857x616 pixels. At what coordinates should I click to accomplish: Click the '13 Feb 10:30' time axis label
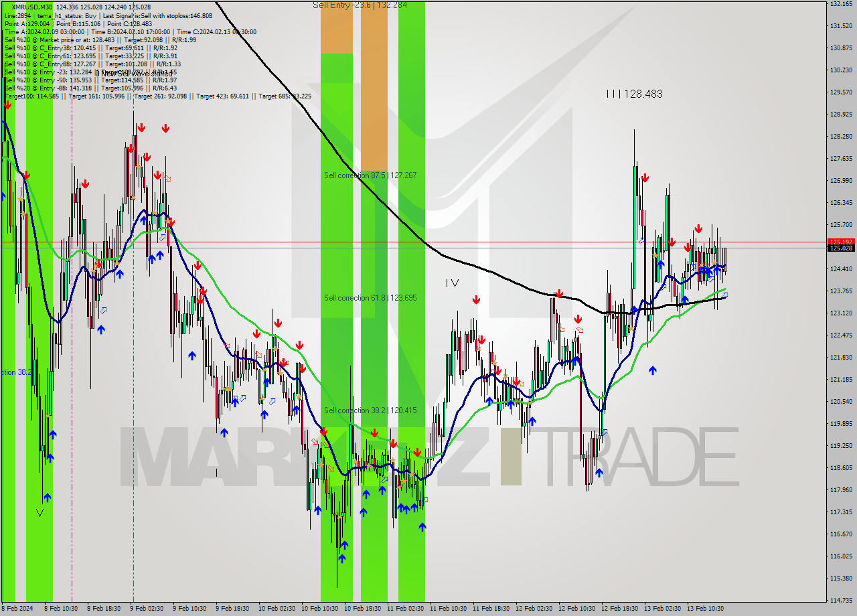706,609
